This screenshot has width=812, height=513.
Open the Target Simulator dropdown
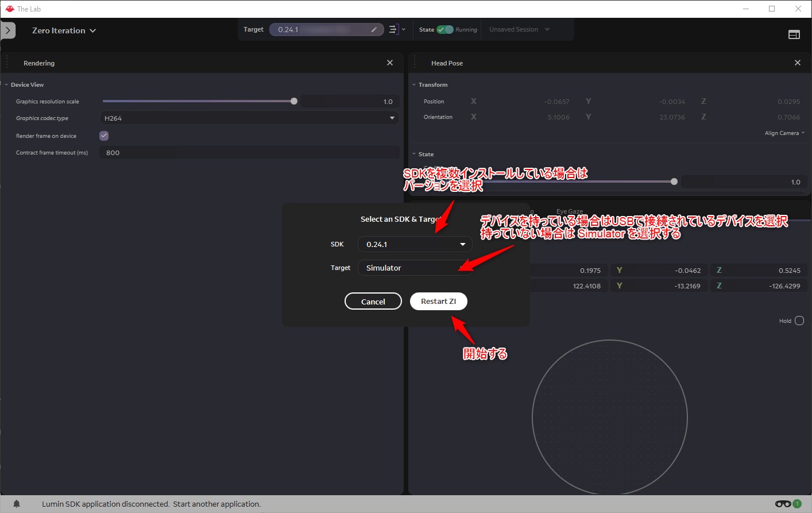point(415,268)
